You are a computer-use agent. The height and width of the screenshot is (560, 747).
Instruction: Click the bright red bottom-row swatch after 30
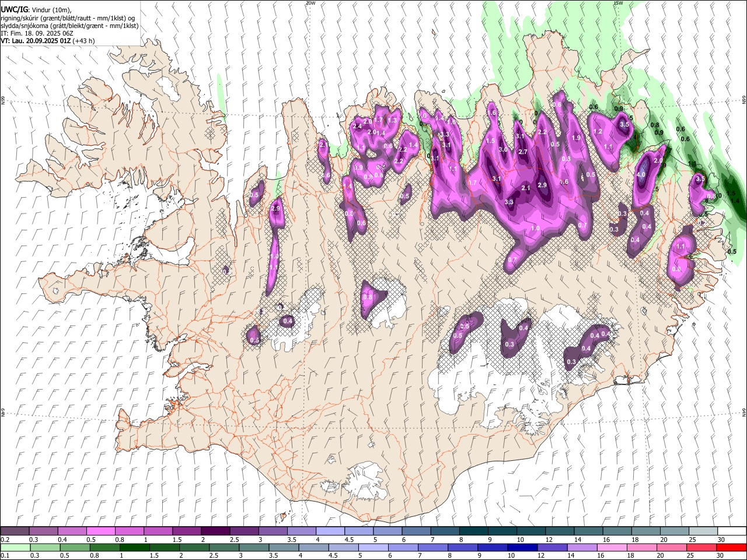pyautogui.click(x=731, y=548)
